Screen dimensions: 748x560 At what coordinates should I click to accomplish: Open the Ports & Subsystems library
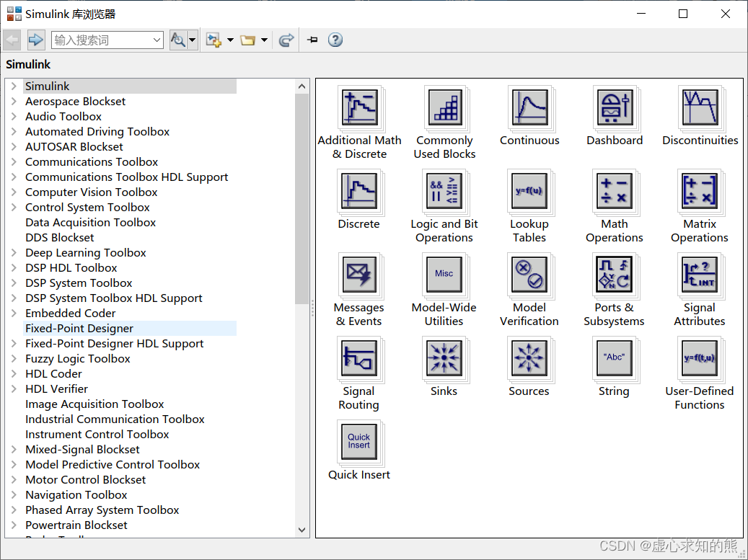pos(615,275)
